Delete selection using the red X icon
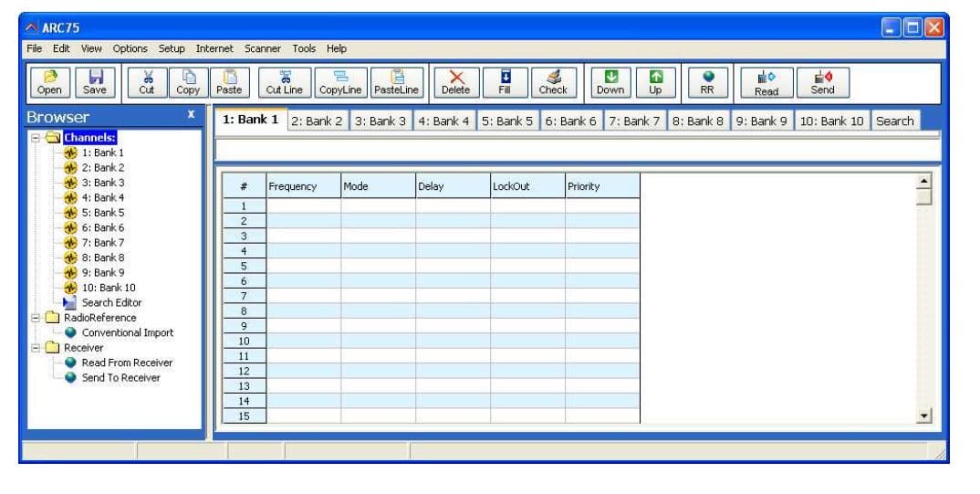The image size is (980, 494). (x=456, y=82)
